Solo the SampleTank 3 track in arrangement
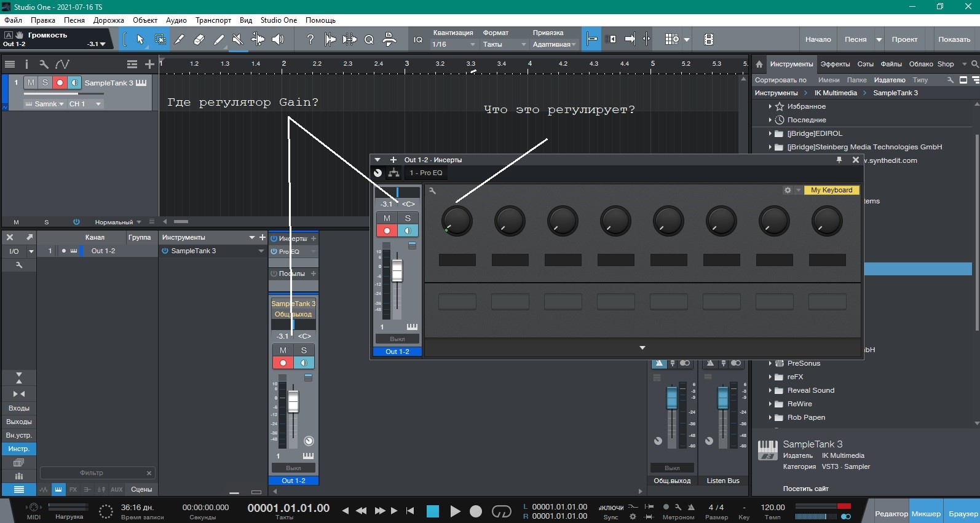This screenshot has height=523, width=980. tap(45, 82)
